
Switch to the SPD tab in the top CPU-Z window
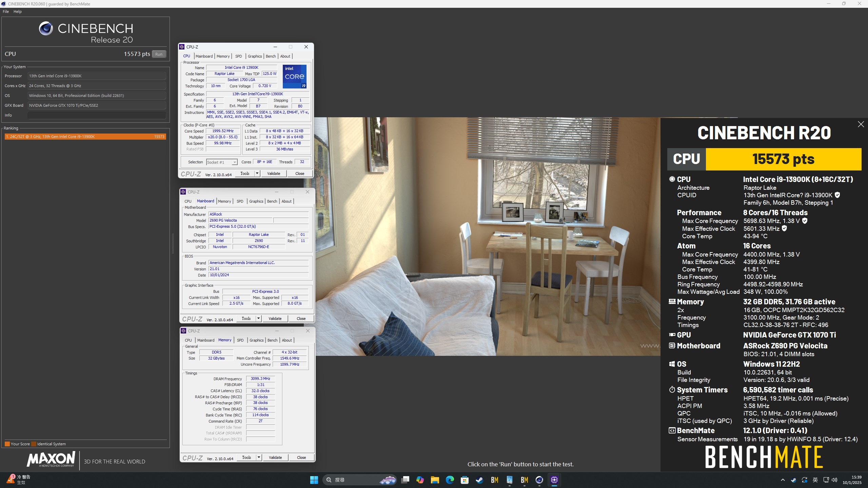[x=239, y=56]
